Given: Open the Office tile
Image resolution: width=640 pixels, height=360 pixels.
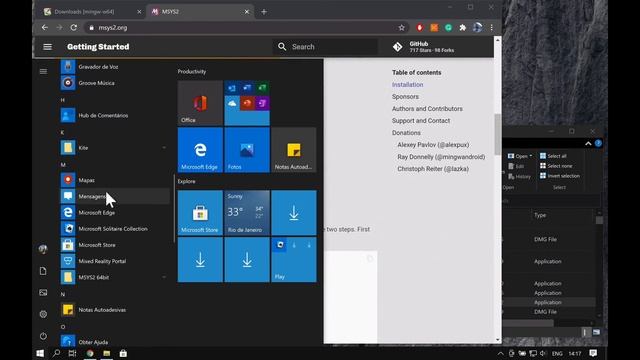Looking at the screenshot, I should pos(200,103).
